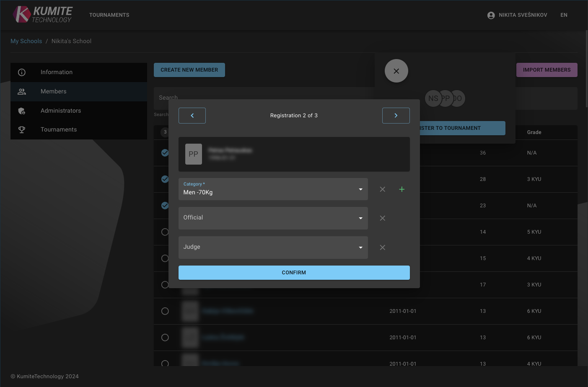Image resolution: width=588 pixels, height=387 pixels.
Task: Open the Category dropdown showing Men -70Kg
Action: coord(273,189)
